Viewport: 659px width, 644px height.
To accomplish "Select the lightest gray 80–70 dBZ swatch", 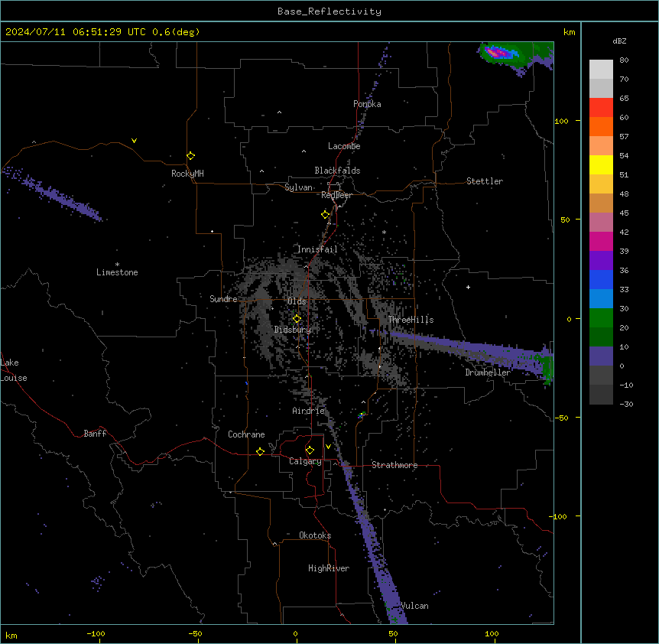I will [601, 70].
